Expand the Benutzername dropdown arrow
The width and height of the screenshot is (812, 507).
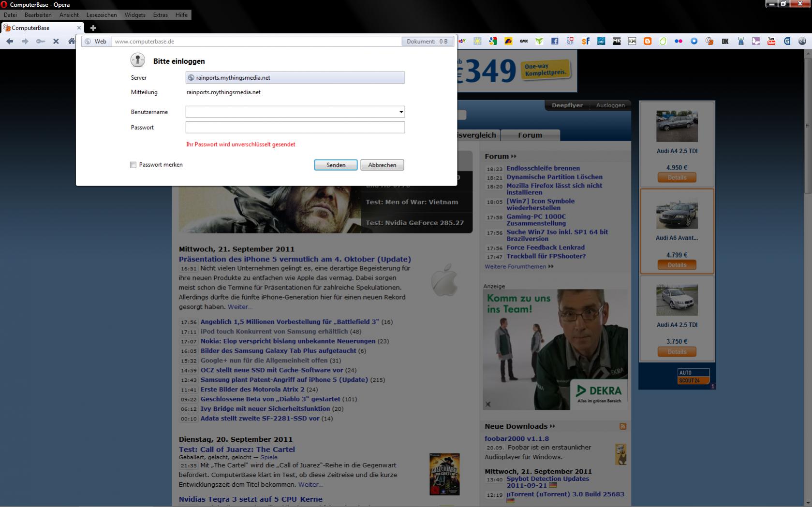pyautogui.click(x=401, y=112)
